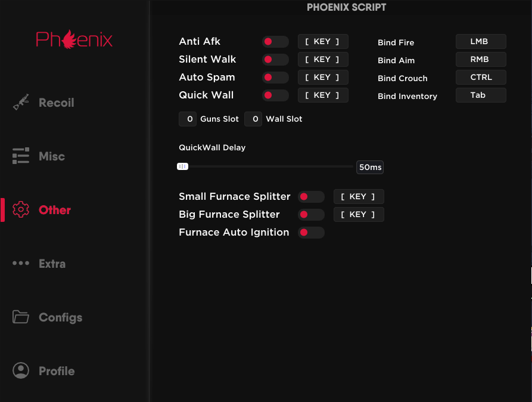The width and height of the screenshot is (532, 402).
Task: Click the Phoenix logo
Action: 74,39
